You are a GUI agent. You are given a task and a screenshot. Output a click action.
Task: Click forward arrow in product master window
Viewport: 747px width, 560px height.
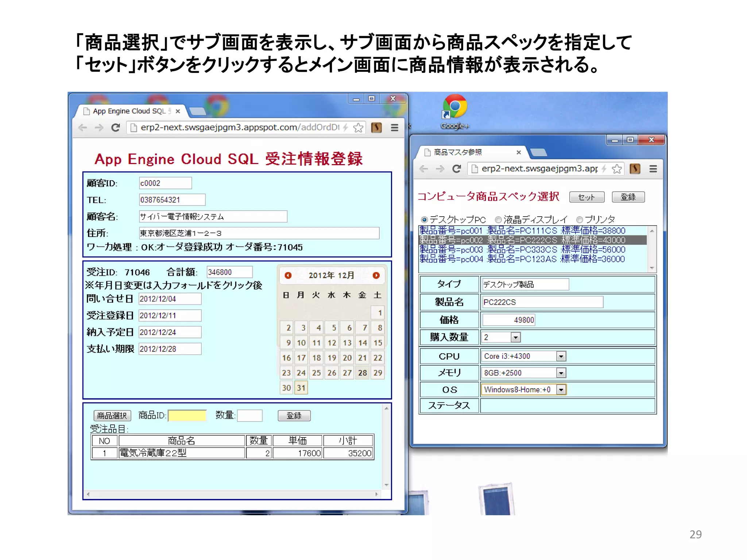pyautogui.click(x=440, y=169)
